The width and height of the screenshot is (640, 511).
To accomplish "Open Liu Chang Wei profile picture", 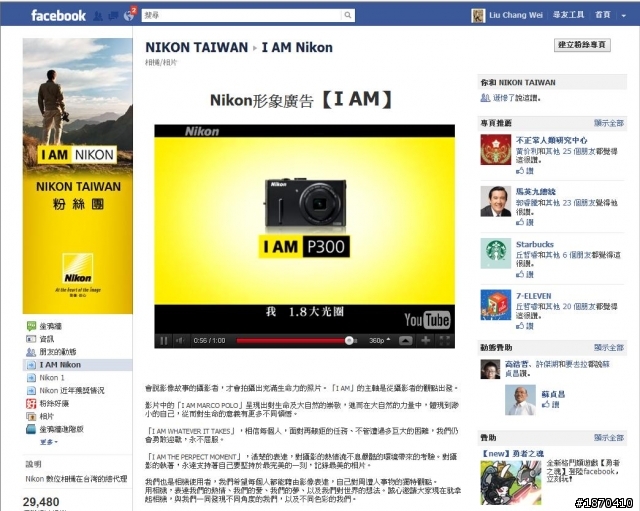I will point(478,16).
